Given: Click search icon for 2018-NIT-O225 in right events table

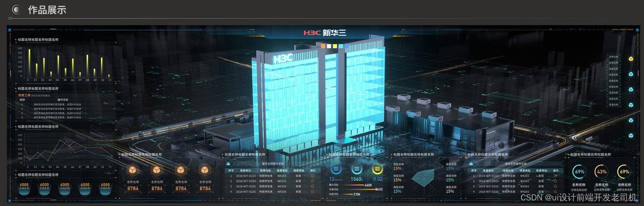Looking at the screenshot, I should (x=555, y=186).
